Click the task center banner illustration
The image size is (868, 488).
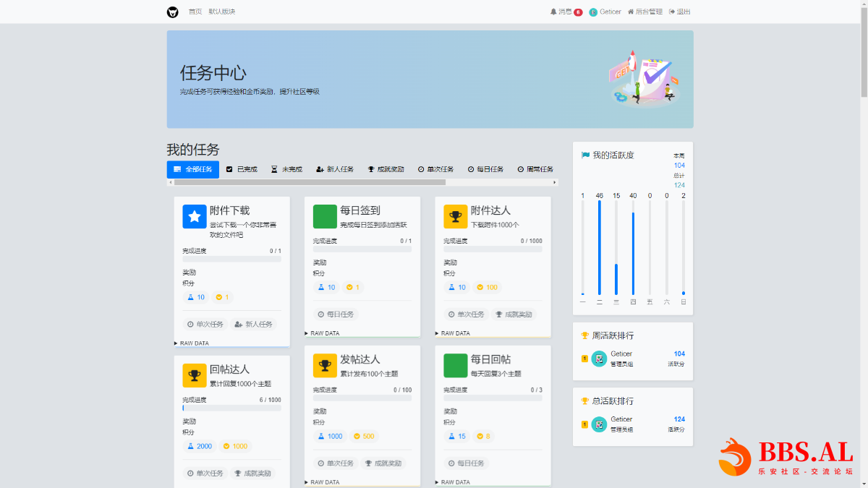(x=644, y=78)
